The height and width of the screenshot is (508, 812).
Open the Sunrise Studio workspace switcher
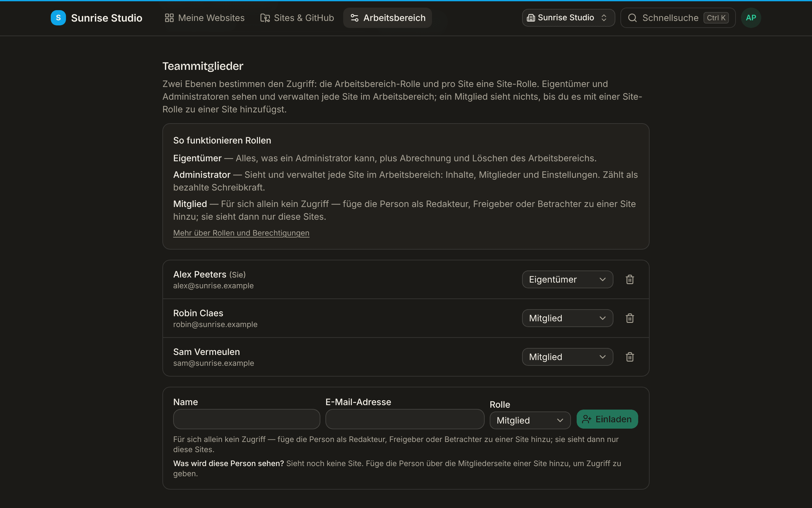click(568, 18)
